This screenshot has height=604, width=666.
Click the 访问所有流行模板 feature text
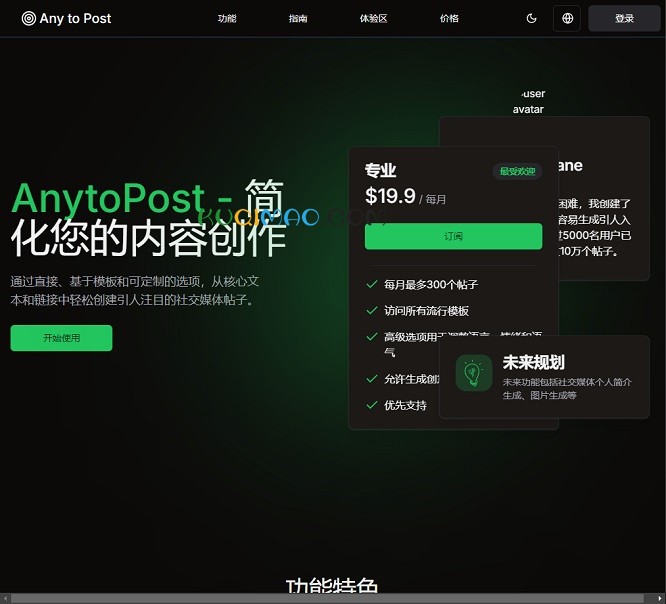pyautogui.click(x=426, y=311)
